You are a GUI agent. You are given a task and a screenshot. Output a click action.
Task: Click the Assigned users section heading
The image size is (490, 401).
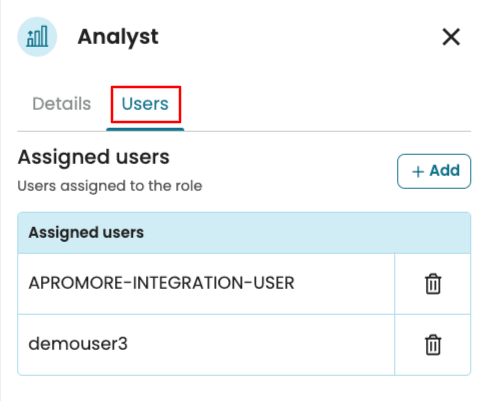coord(94,157)
